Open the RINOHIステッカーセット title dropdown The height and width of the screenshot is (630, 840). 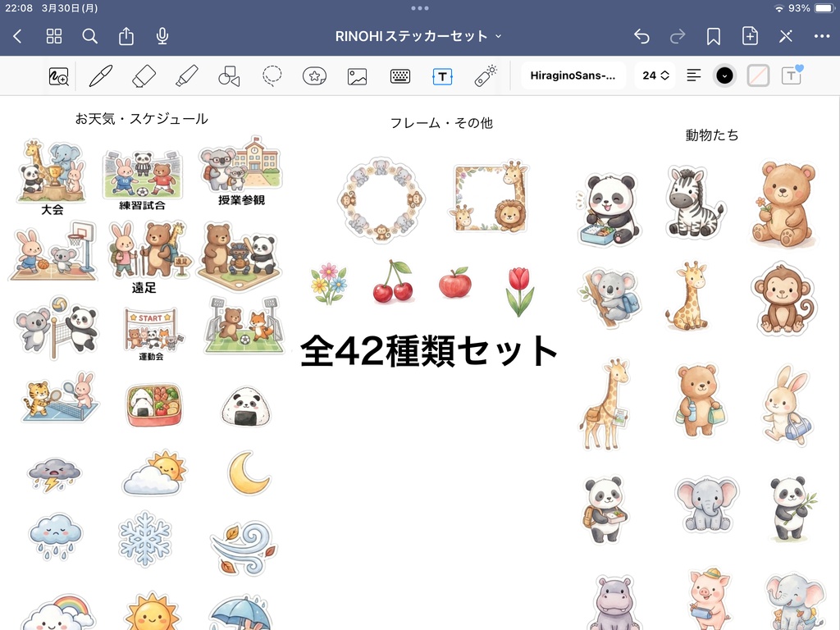[x=420, y=36]
